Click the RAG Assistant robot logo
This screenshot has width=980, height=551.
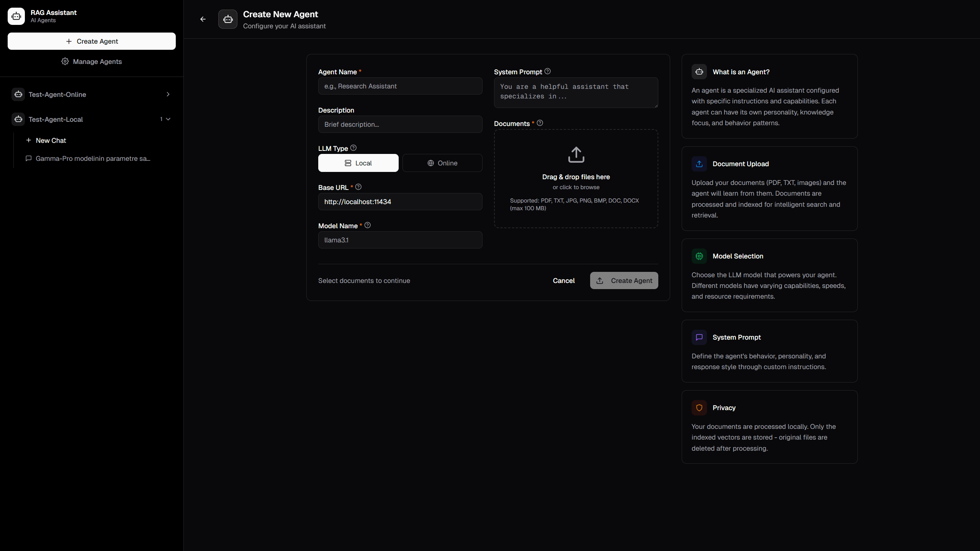tap(16, 16)
